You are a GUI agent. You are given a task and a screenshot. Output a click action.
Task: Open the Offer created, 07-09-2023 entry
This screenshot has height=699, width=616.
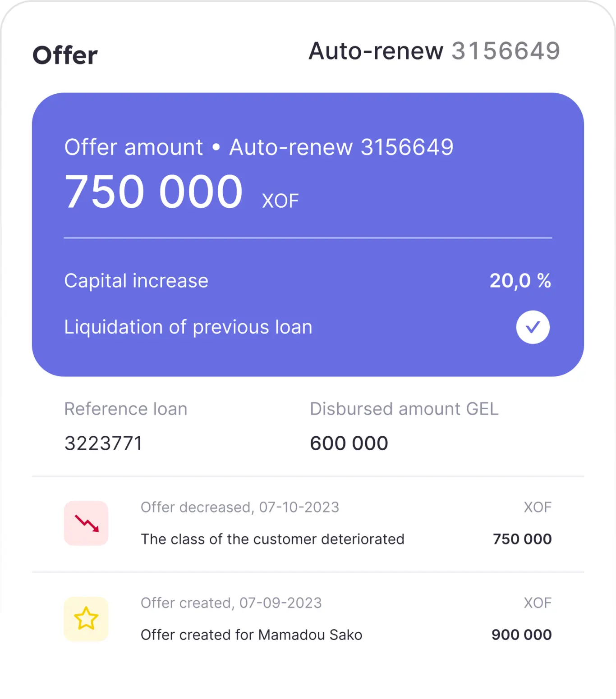pos(308,619)
